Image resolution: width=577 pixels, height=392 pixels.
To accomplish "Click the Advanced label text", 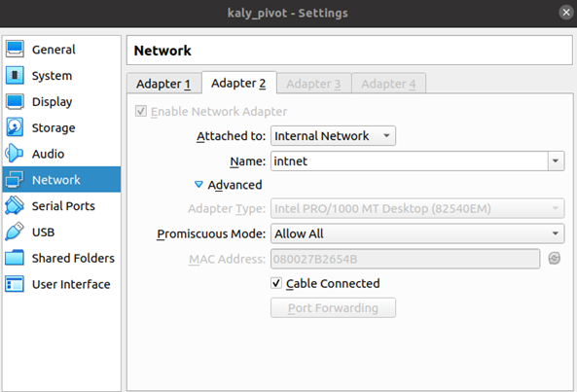I will pyautogui.click(x=234, y=185).
